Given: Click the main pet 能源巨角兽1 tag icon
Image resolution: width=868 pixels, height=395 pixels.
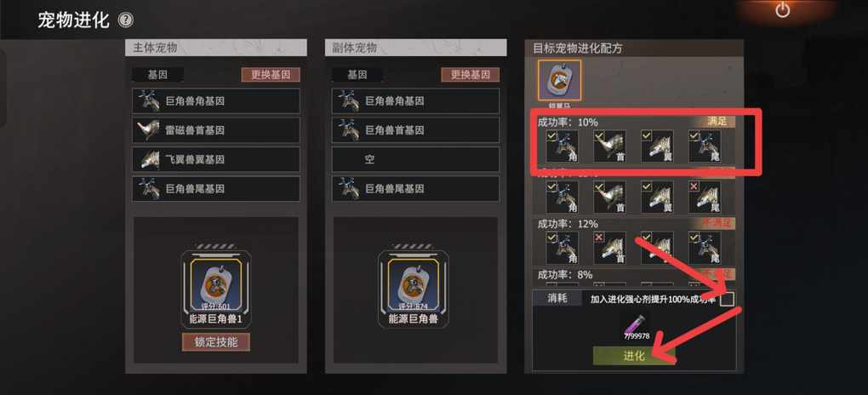Looking at the screenshot, I should point(215,283).
